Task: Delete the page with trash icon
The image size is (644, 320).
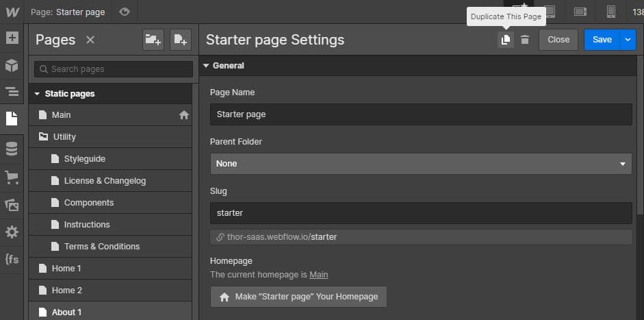Action: pos(525,40)
